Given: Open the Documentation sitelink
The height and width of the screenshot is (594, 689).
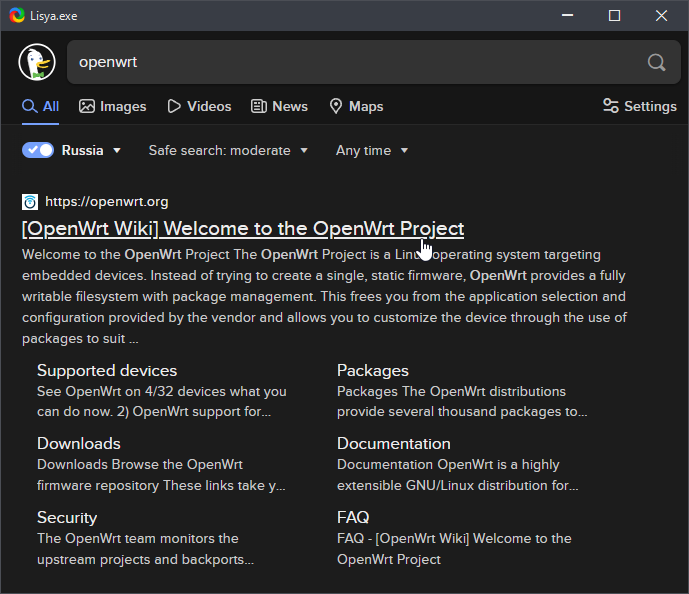Looking at the screenshot, I should pos(394,443).
